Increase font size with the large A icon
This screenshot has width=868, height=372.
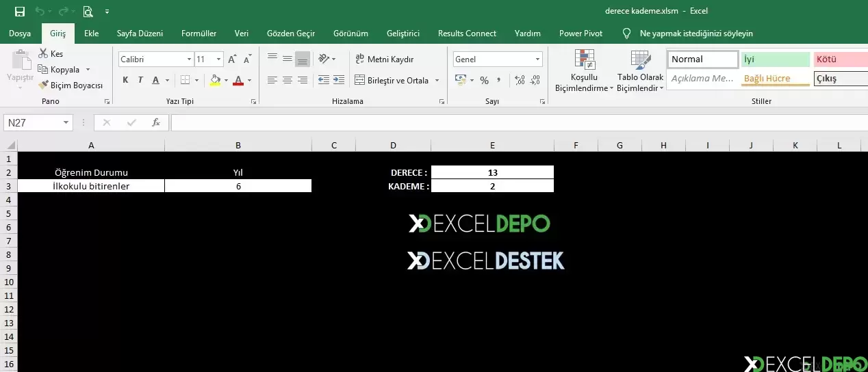click(233, 59)
